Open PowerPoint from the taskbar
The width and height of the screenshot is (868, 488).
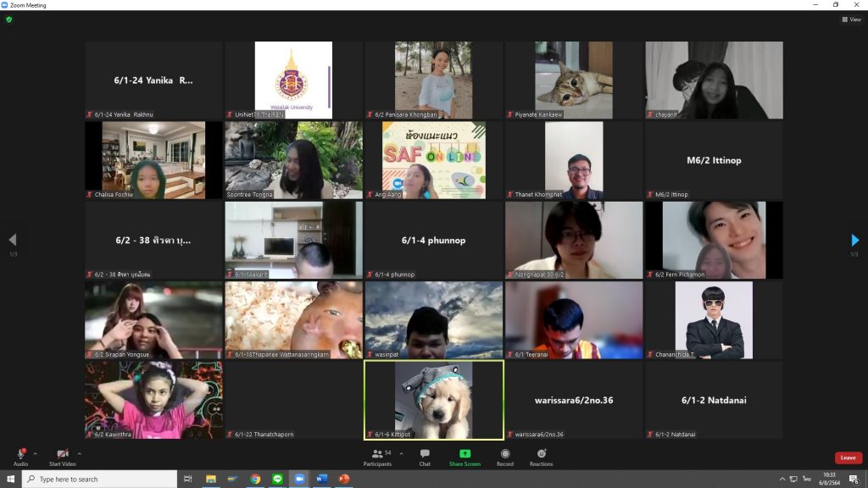(344, 480)
